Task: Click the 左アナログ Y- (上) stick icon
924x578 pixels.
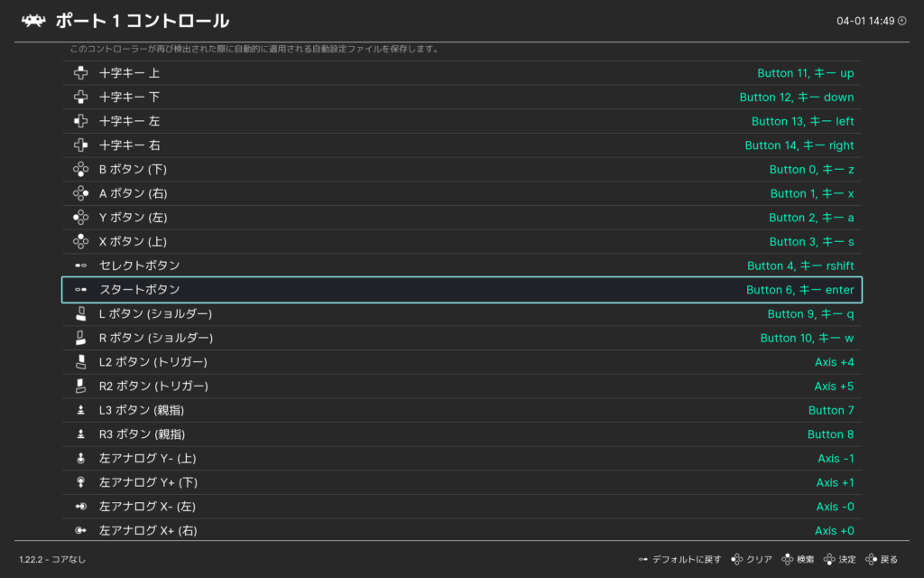Action: (x=80, y=458)
